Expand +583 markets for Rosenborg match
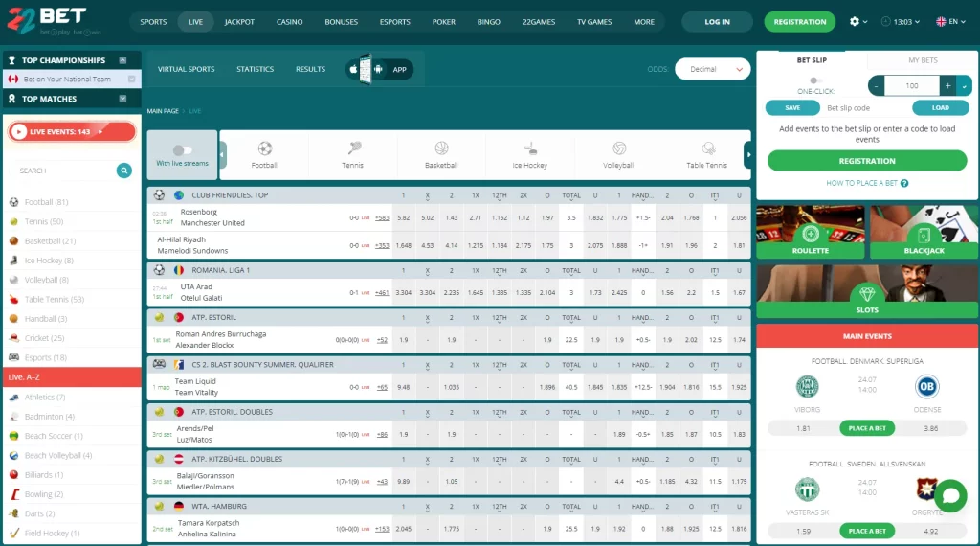This screenshot has height=546, width=980. point(382,217)
